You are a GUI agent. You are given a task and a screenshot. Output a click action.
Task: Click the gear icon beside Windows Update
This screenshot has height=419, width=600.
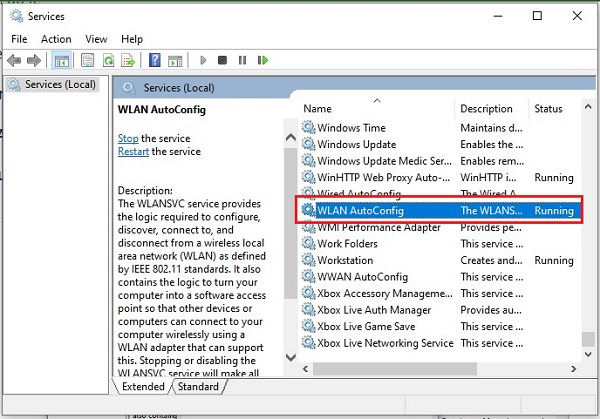coord(308,144)
